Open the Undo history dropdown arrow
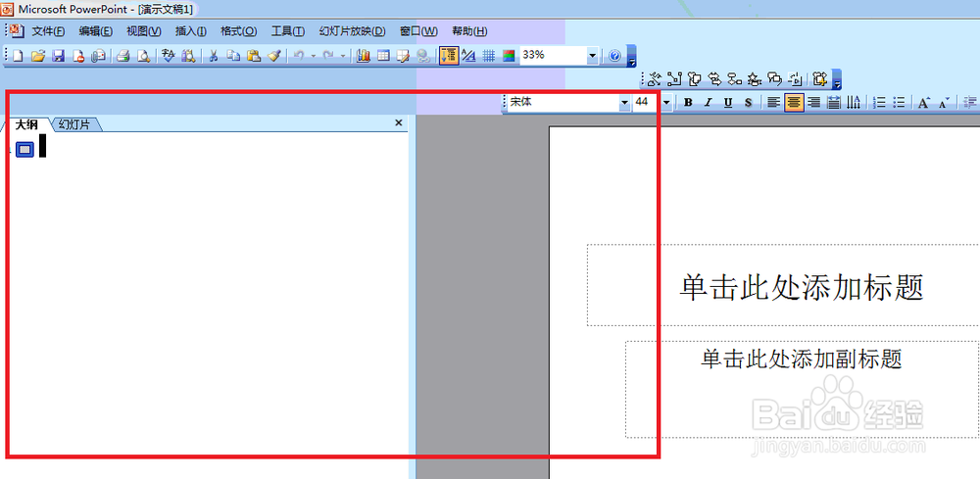 coord(314,56)
